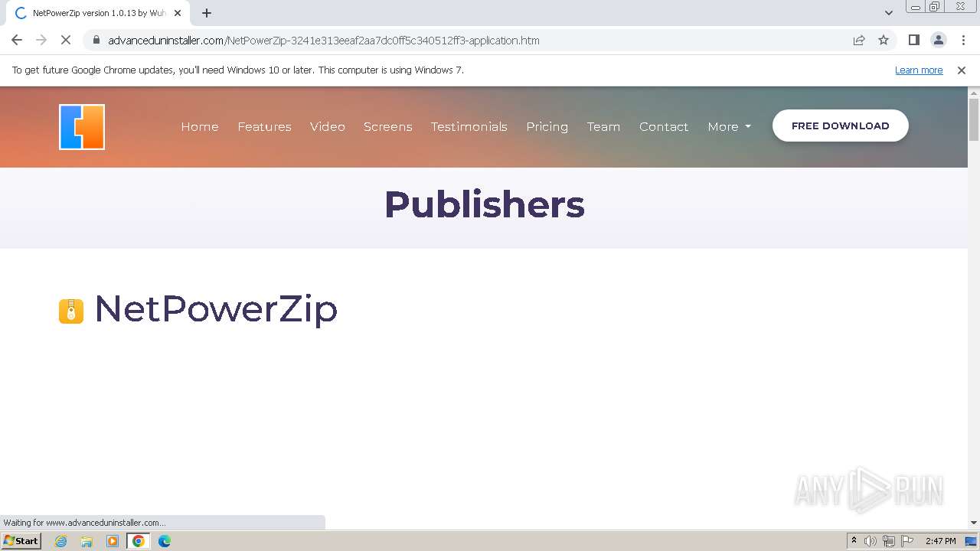Image resolution: width=980 pixels, height=551 pixels.
Task: Open the Testimonials nav item
Action: 469,127
